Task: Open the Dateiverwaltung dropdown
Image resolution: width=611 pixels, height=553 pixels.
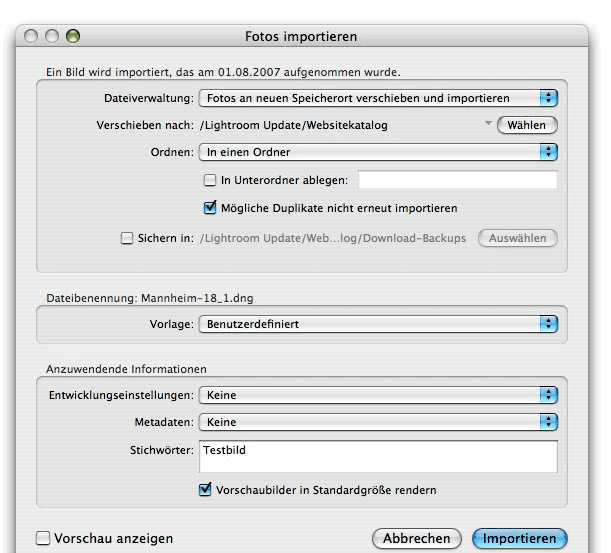Action: point(378,98)
